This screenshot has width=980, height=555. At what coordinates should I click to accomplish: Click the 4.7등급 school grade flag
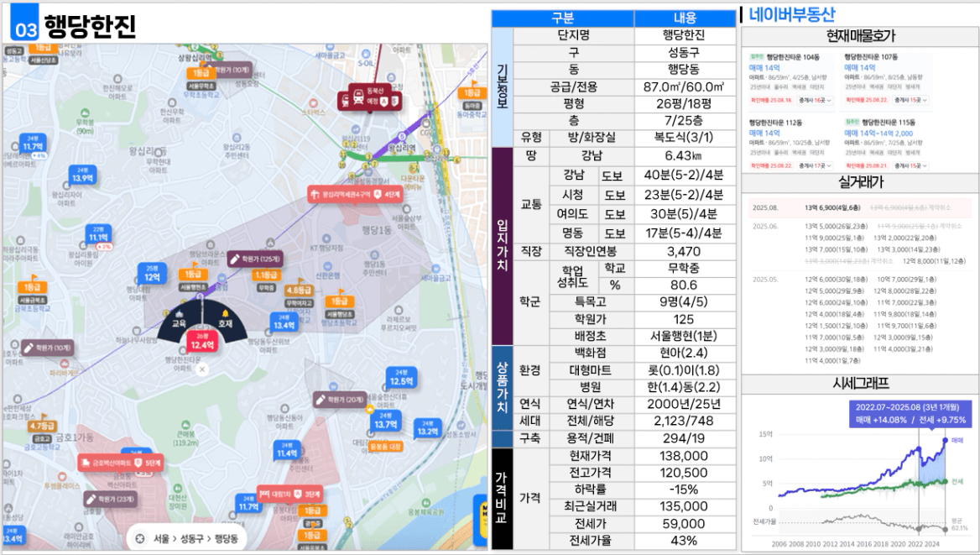click(x=42, y=426)
